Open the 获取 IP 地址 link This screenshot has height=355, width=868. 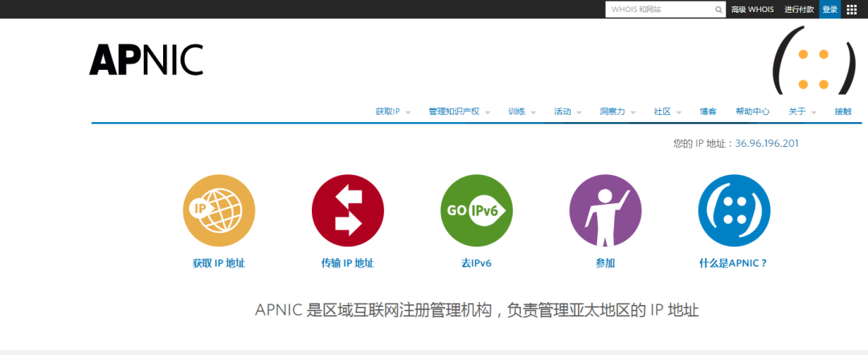[x=219, y=263]
